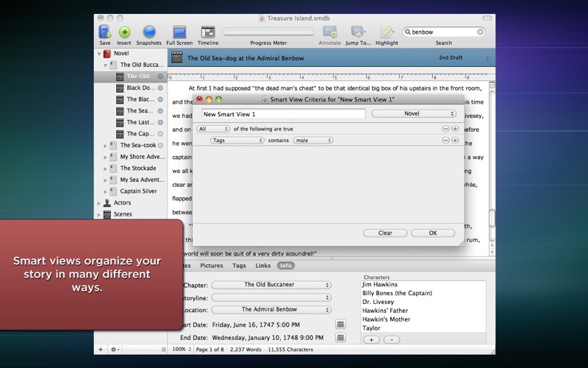Switch to Full Screen mode
The width and height of the screenshot is (588, 368).
coord(179,32)
